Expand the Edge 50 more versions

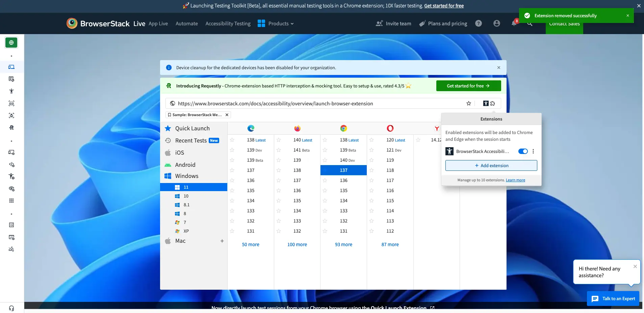pyautogui.click(x=251, y=244)
